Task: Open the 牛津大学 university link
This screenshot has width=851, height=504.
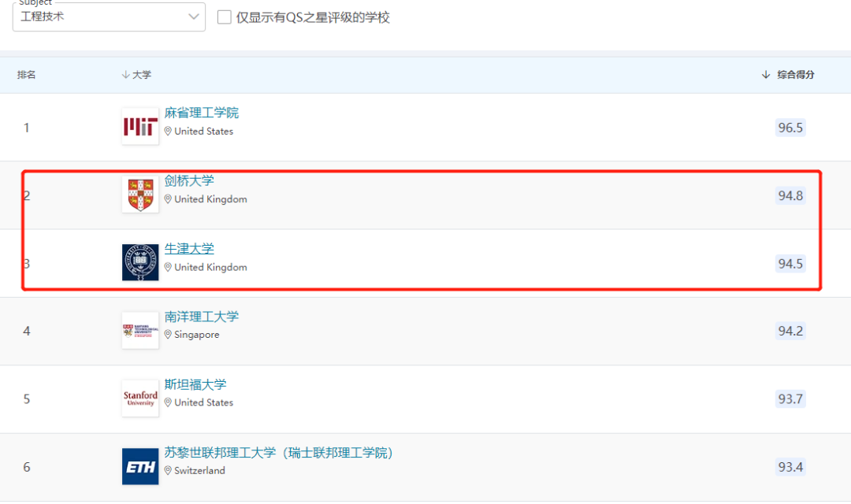Action: click(189, 249)
